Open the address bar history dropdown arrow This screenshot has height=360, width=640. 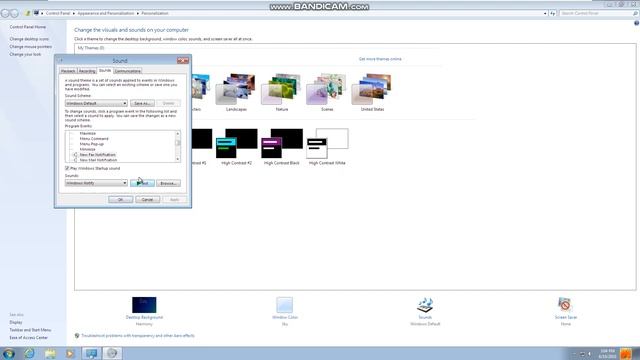click(x=545, y=13)
